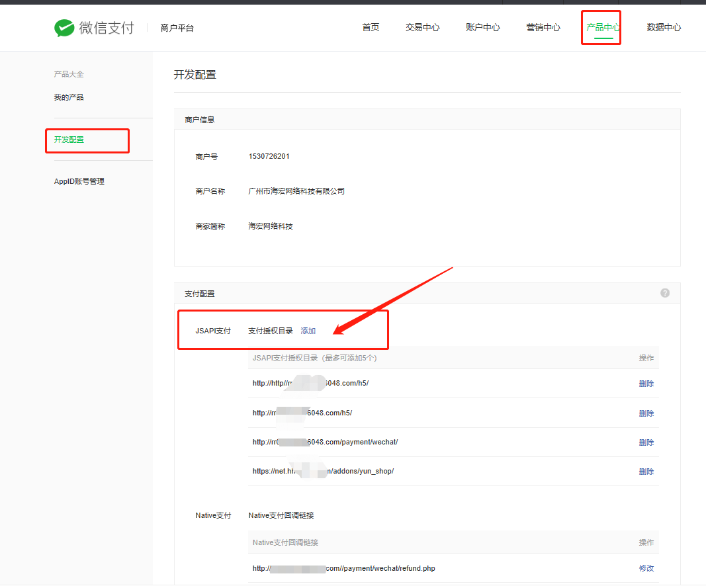The height and width of the screenshot is (588, 706).
Task: Delete the addons/yun_shop/ directory entry
Action: click(x=646, y=472)
